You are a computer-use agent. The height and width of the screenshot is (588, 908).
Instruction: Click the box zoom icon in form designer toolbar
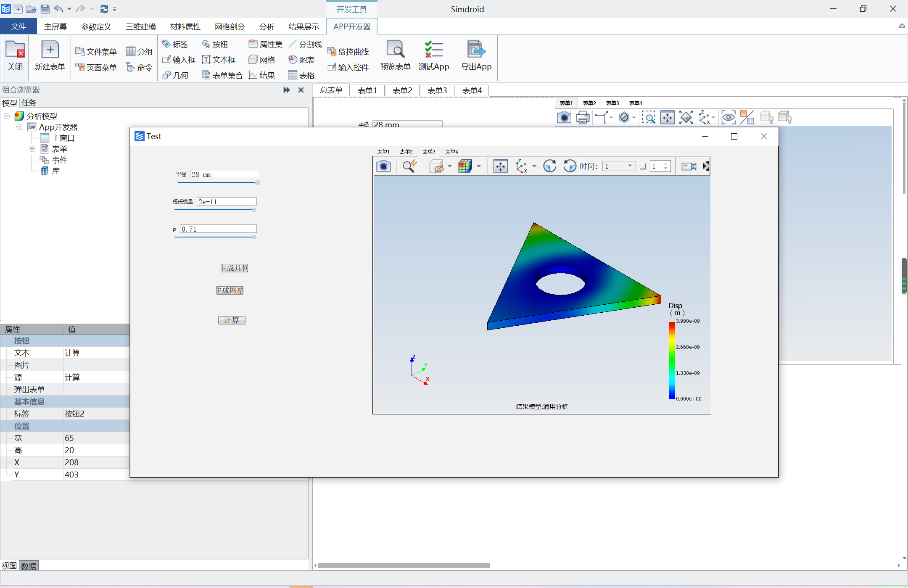coord(649,118)
